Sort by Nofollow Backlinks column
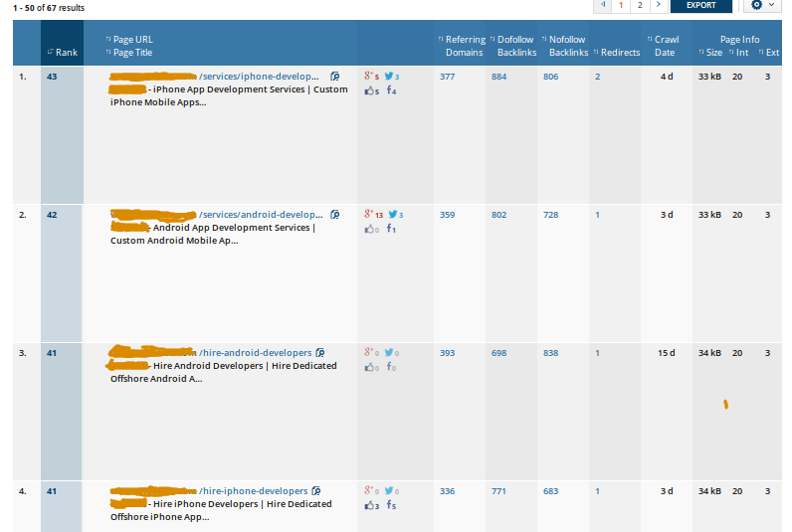This screenshot has width=792, height=532. coord(565,46)
